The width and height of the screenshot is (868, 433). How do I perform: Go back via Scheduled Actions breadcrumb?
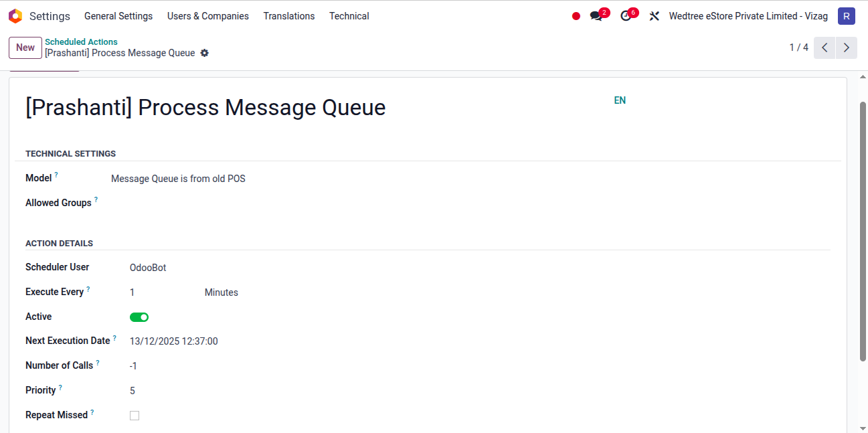(81, 41)
